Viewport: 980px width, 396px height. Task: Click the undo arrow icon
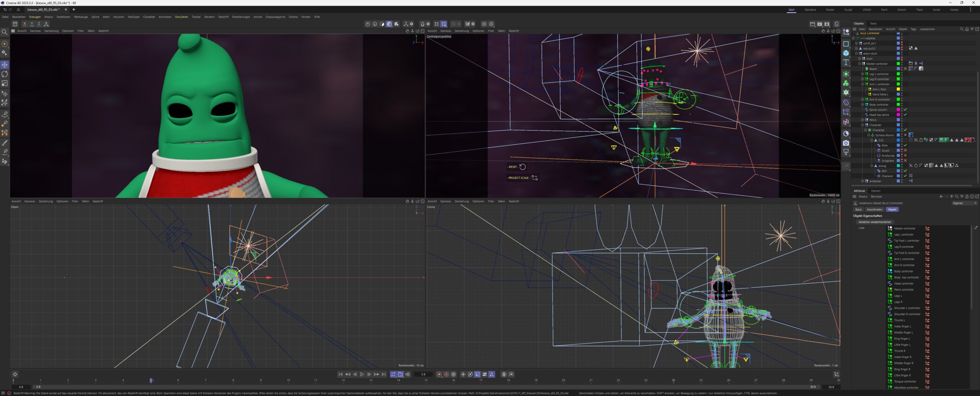click(5, 10)
